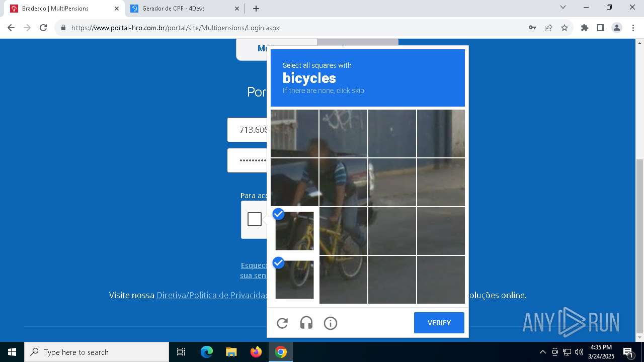
Task: Select tile with yellow bicycle and rider legs
Action: point(343,231)
